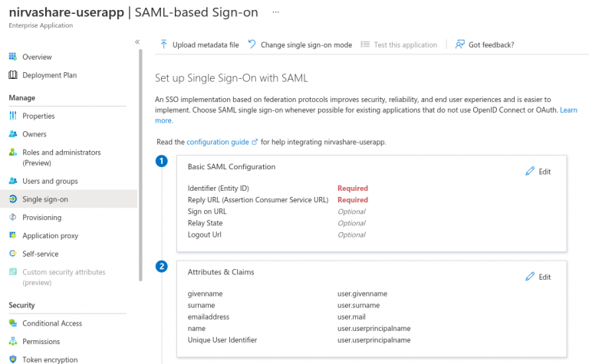Open the configuration guide link
589x364 pixels.
coord(218,142)
